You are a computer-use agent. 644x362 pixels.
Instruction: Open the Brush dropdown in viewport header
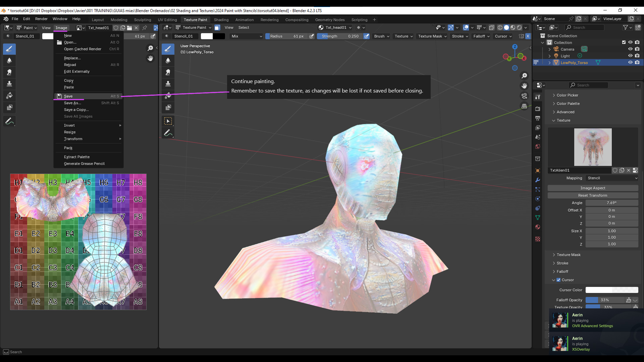click(382, 36)
